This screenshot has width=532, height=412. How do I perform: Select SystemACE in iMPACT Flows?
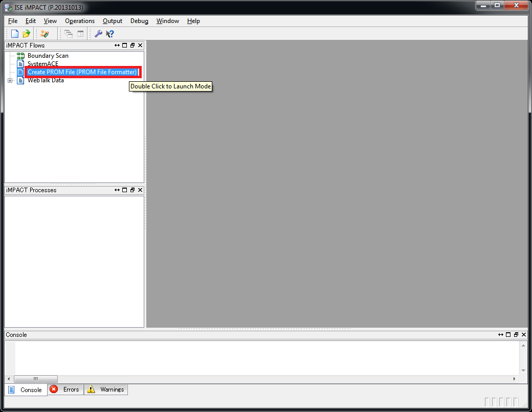click(x=43, y=64)
